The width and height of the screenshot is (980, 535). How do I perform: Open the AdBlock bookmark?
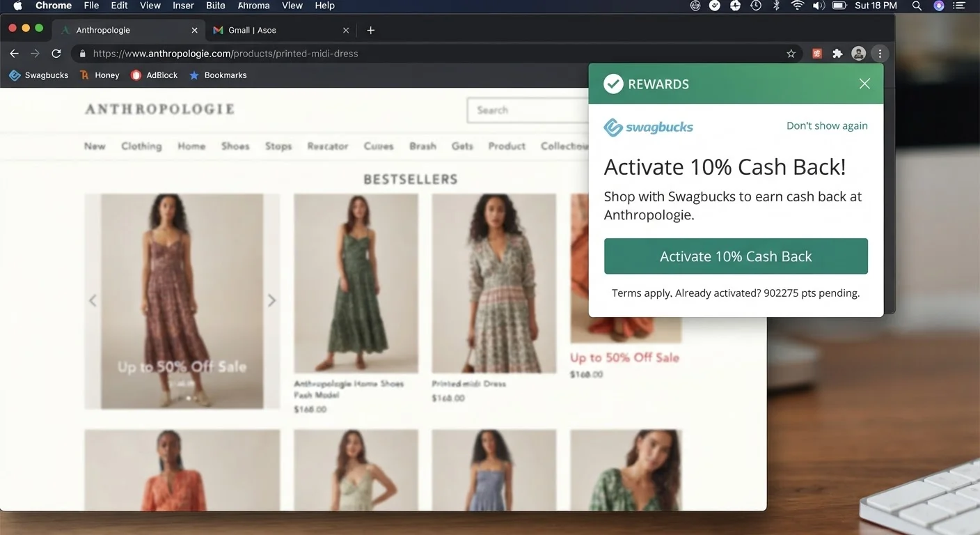pos(155,75)
